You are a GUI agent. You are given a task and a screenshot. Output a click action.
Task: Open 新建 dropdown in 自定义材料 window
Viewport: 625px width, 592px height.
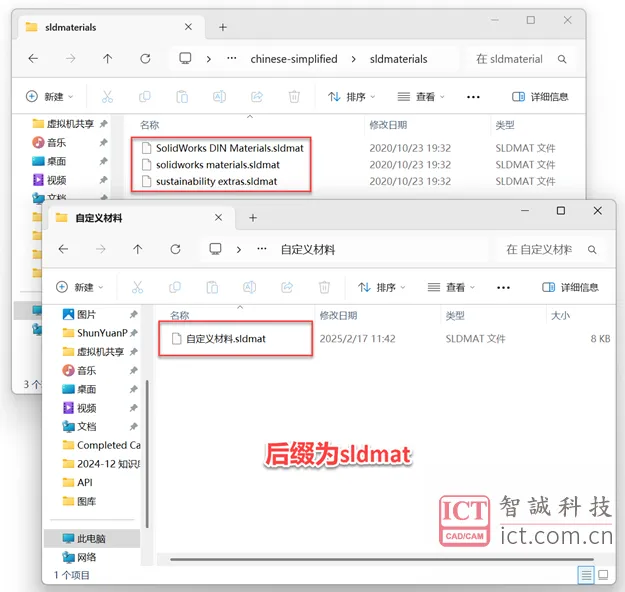coord(80,287)
